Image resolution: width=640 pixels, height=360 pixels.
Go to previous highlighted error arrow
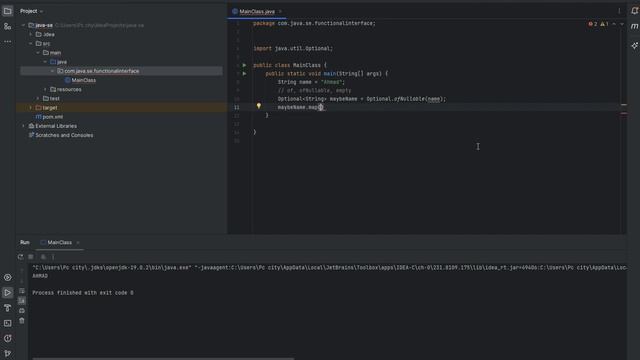[614, 24]
